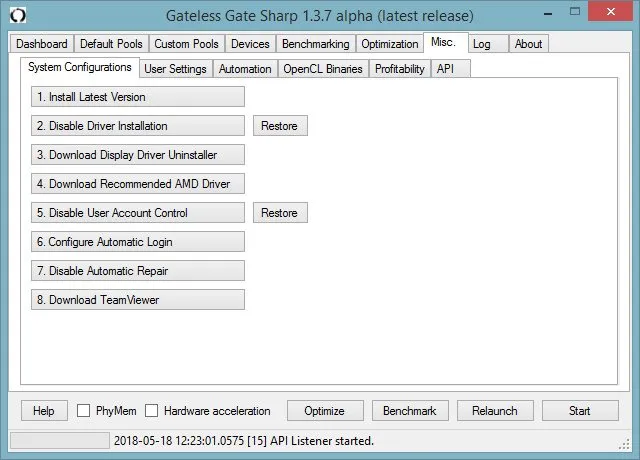The image size is (640, 460).
Task: Click the API Listener started status message
Action: click(x=244, y=441)
